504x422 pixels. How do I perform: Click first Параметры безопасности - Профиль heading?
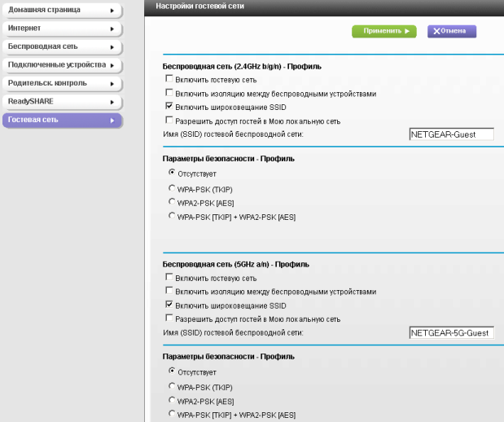tap(229, 159)
